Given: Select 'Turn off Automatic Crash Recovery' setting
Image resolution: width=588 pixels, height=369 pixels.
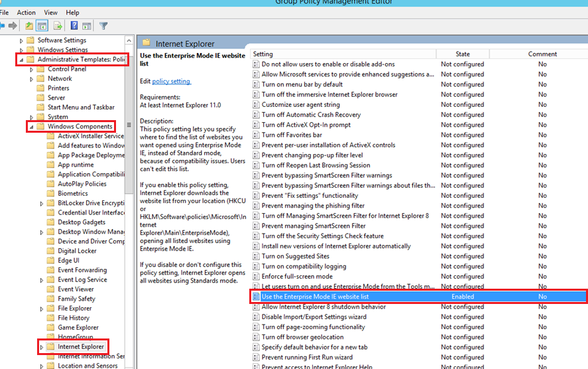Looking at the screenshot, I should click(311, 115).
